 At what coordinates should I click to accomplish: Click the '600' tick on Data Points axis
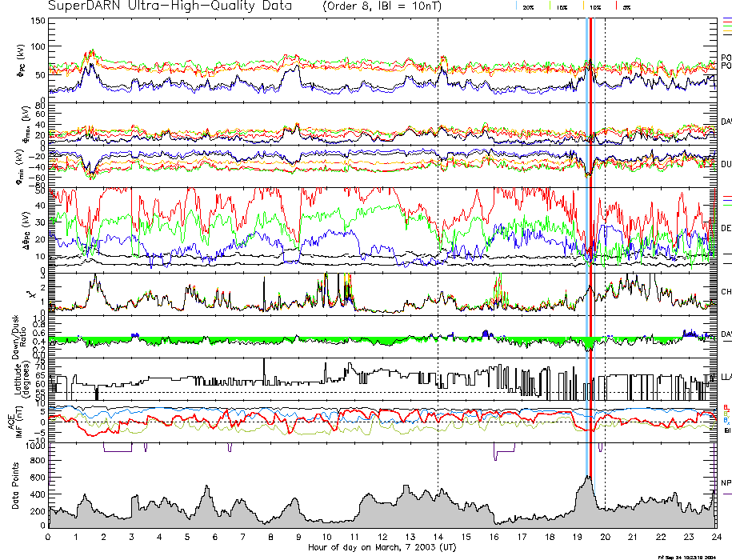[x=39, y=478]
